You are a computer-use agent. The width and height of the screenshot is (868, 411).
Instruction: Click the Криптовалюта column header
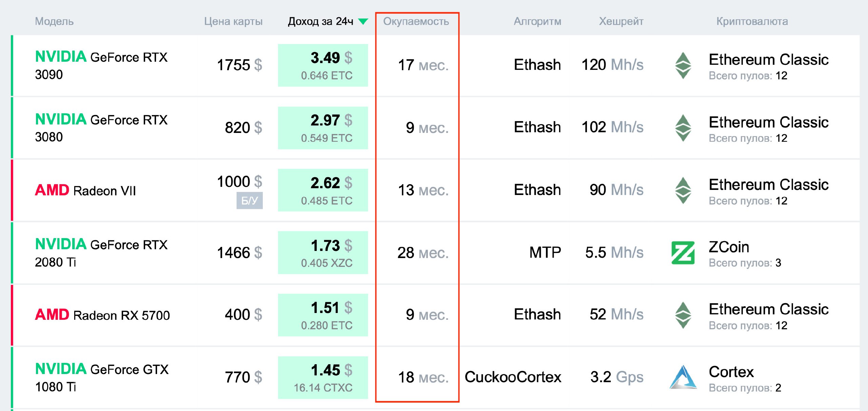click(752, 21)
